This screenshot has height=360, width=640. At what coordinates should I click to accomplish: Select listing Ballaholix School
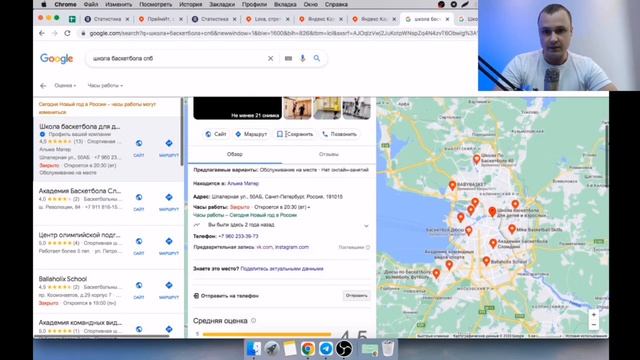[63, 279]
